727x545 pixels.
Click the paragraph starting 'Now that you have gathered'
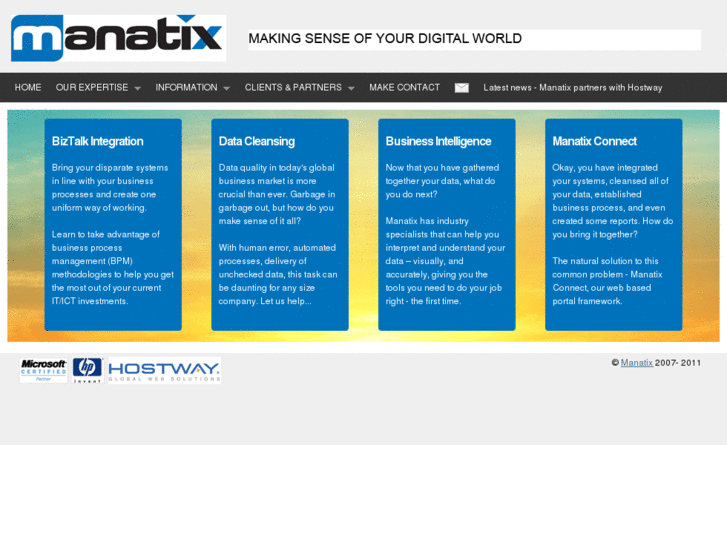point(442,180)
